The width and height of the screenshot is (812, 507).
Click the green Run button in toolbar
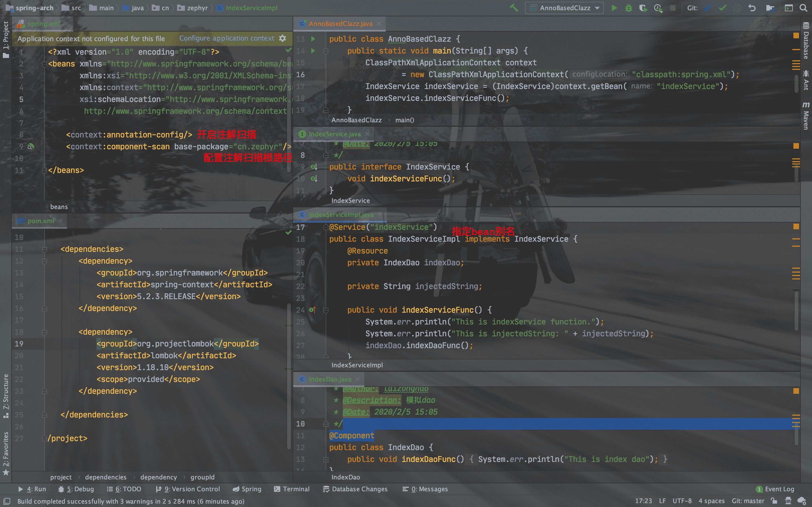(614, 8)
